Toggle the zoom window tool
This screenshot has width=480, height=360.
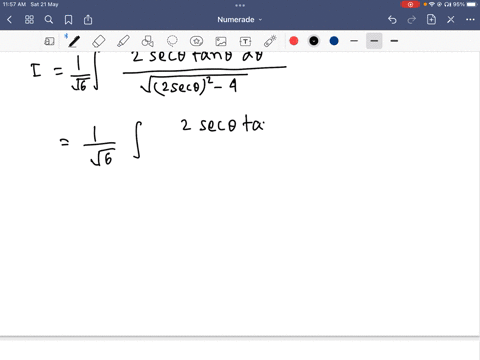(49, 41)
